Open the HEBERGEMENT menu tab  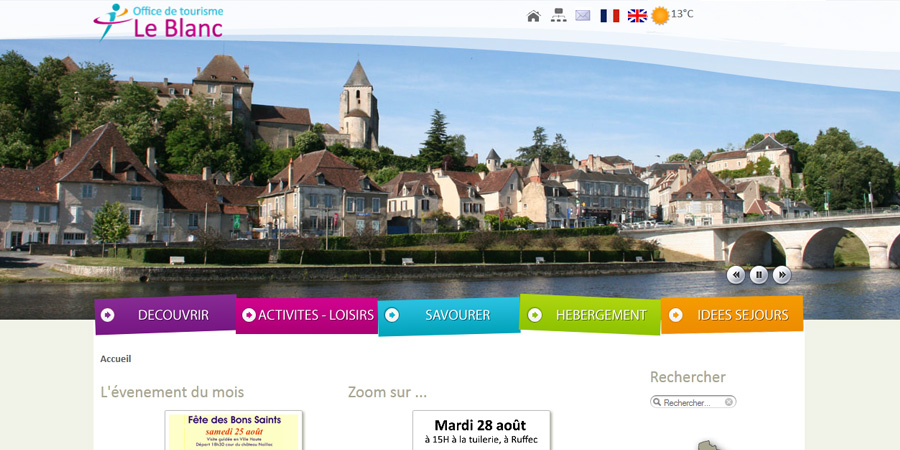590,315
